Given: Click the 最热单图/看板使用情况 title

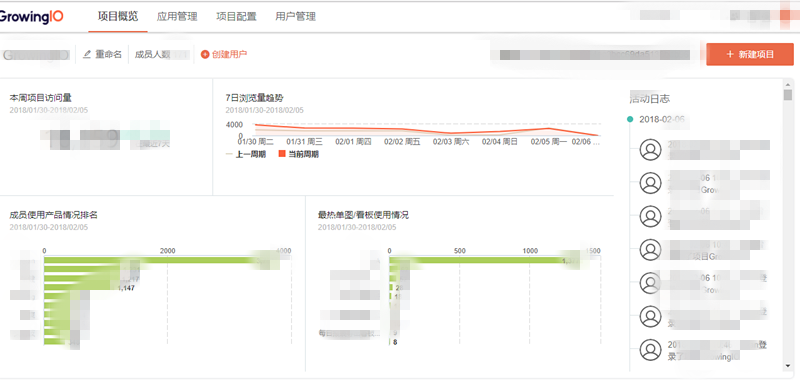Looking at the screenshot, I should (363, 215).
